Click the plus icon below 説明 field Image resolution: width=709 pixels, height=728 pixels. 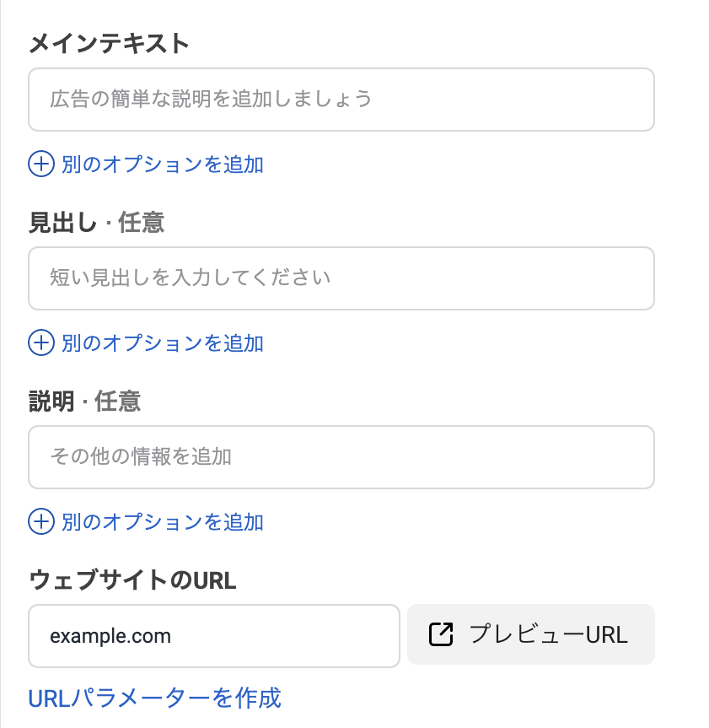(40, 521)
